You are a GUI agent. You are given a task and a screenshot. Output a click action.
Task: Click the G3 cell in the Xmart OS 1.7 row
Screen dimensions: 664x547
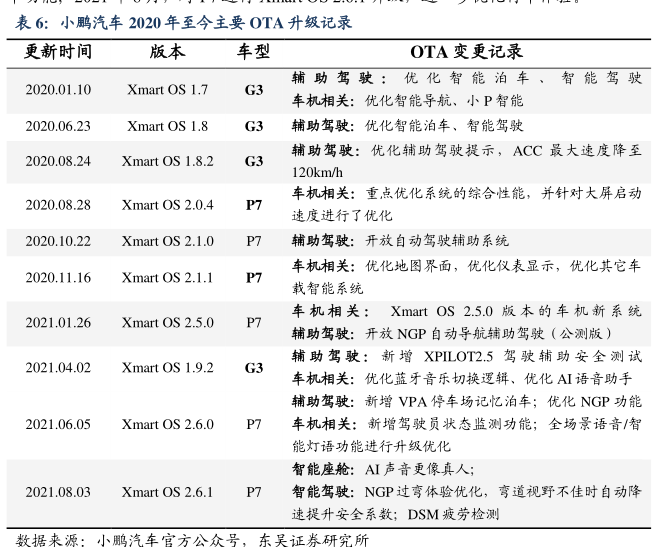pos(254,90)
